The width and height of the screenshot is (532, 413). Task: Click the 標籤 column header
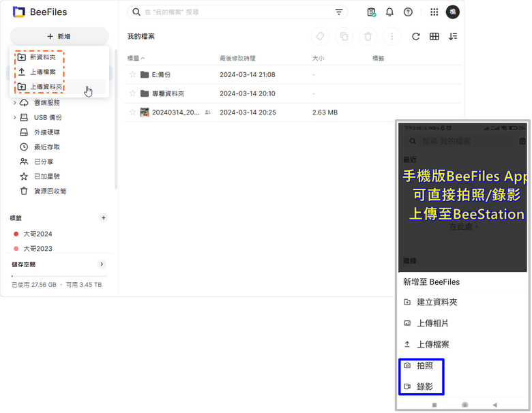coord(378,59)
